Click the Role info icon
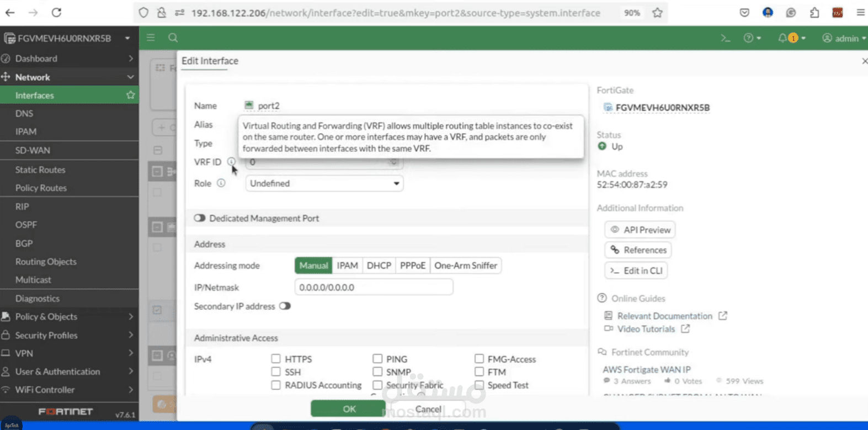868x430 pixels. (x=221, y=183)
